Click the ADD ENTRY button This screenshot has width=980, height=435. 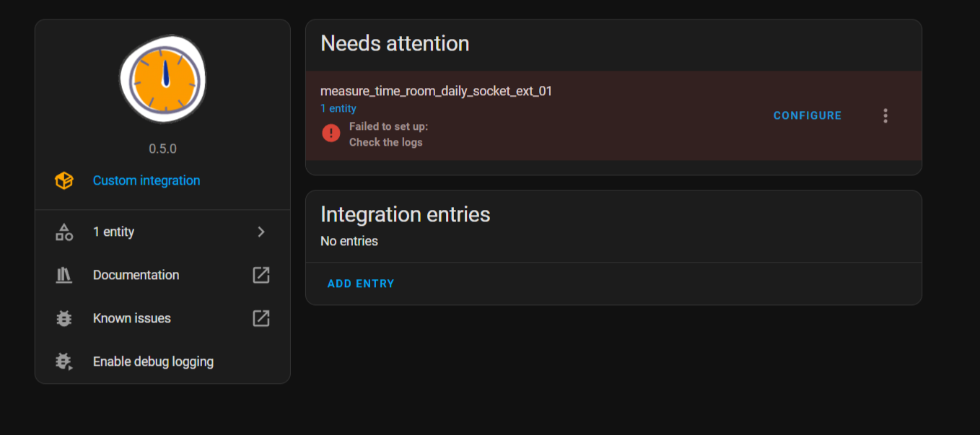coord(361,284)
